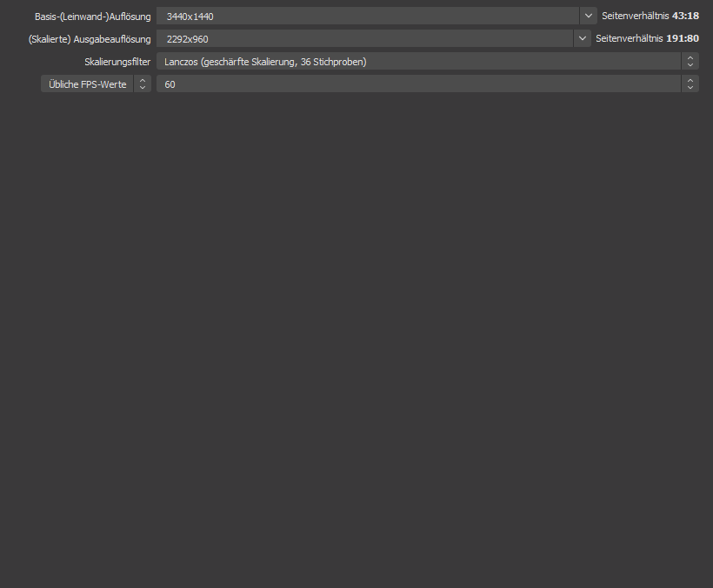
Task: Select the Übliche FPS-Werte type selector
Action: (87, 84)
